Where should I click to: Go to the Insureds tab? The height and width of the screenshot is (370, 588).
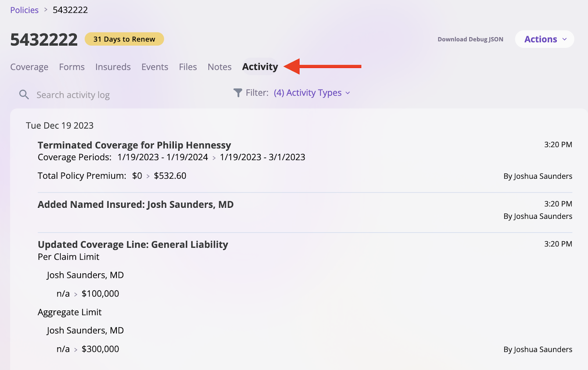tap(113, 67)
